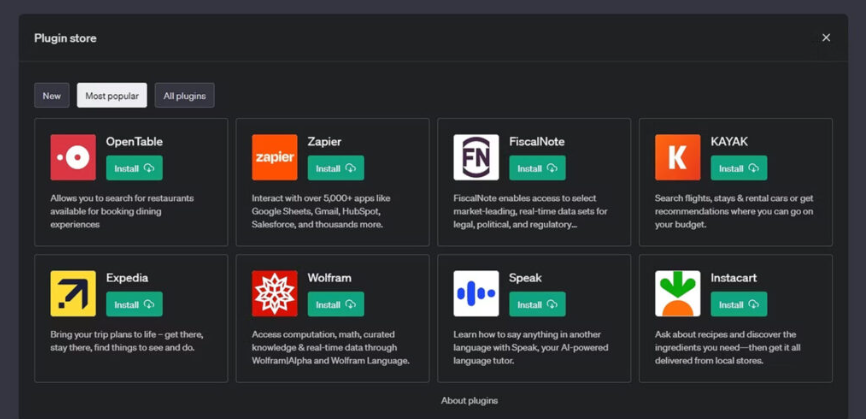Open the About plugins link

point(469,401)
